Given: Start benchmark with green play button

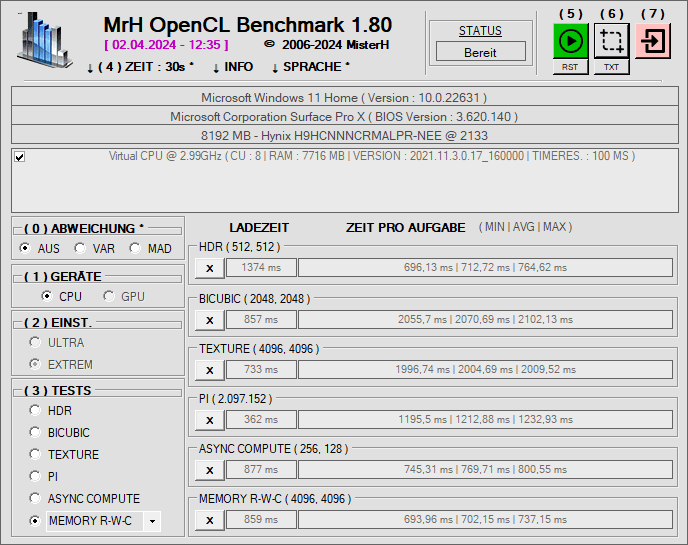Looking at the screenshot, I should [x=570, y=41].
